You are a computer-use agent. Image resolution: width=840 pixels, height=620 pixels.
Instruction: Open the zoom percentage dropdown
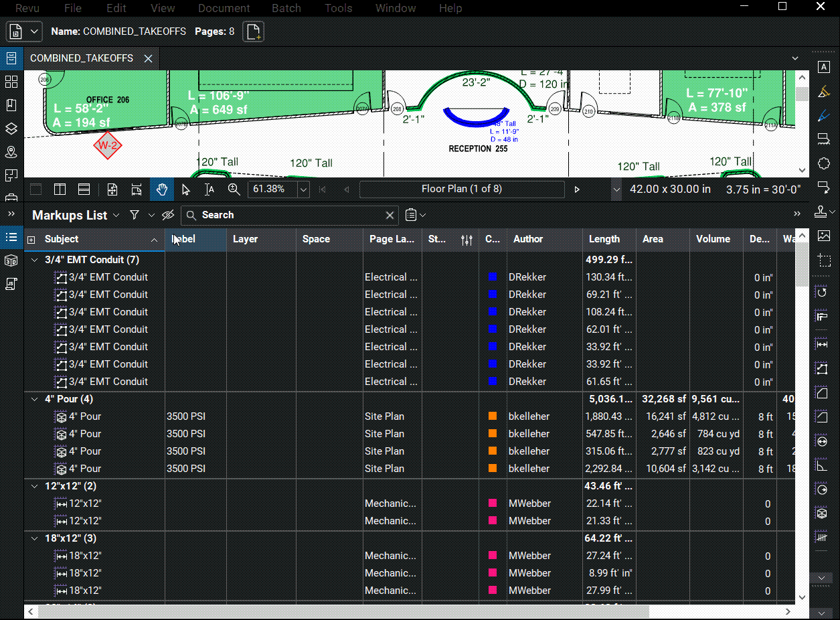[x=303, y=189]
